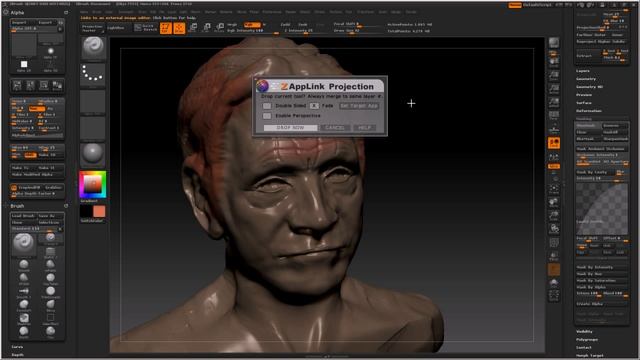Expand the Polygroups subpalette
640x360 pixels.
point(587,340)
